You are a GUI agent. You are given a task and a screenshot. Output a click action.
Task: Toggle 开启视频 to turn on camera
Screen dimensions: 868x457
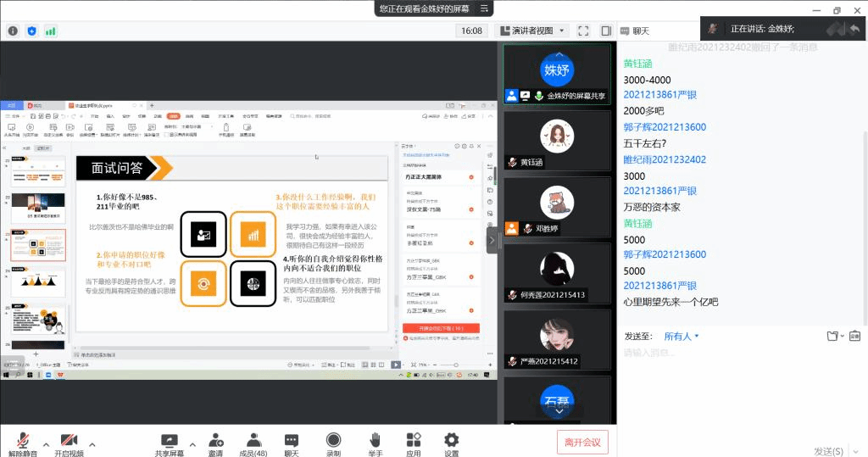[69, 440]
